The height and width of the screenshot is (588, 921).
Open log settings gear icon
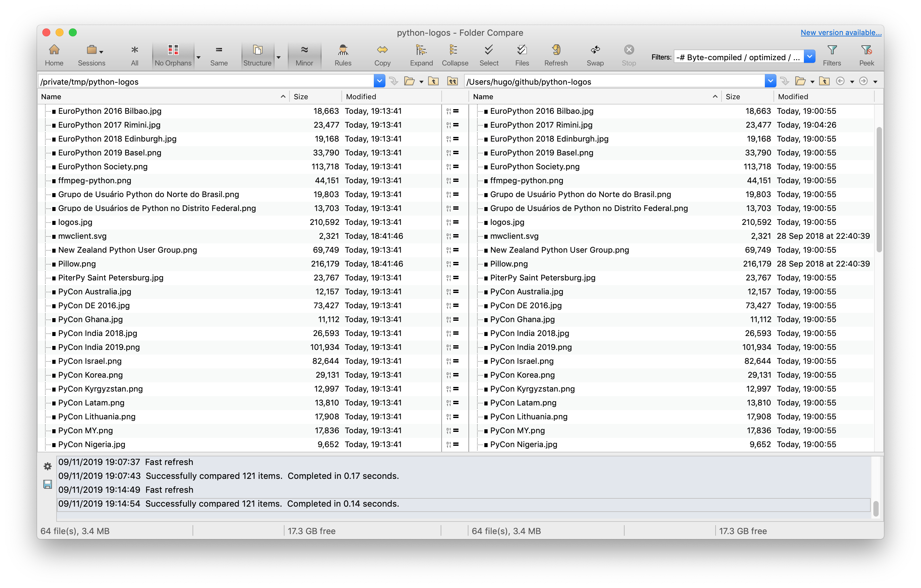pyautogui.click(x=47, y=466)
